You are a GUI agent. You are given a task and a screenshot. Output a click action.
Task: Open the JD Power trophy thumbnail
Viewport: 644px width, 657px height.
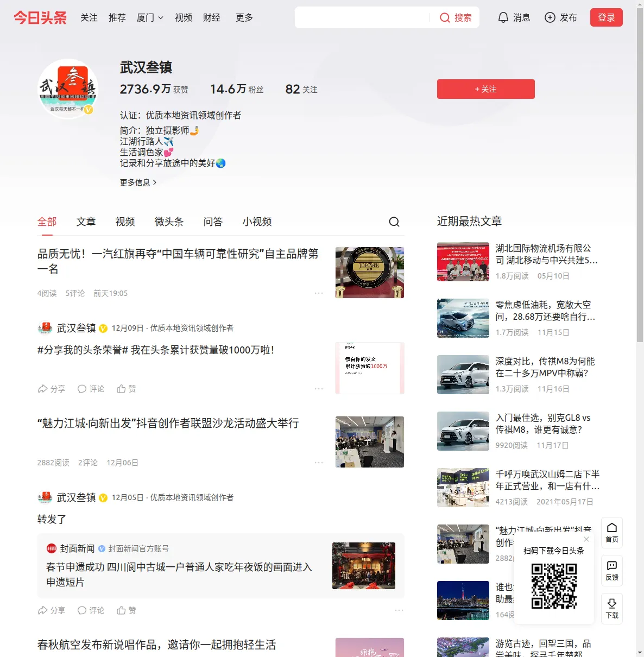pyautogui.click(x=370, y=273)
